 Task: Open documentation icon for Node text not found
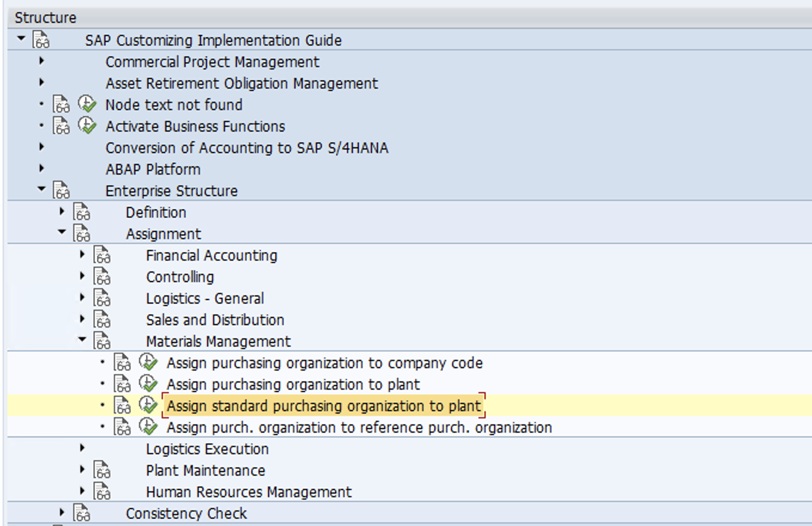click(62, 105)
